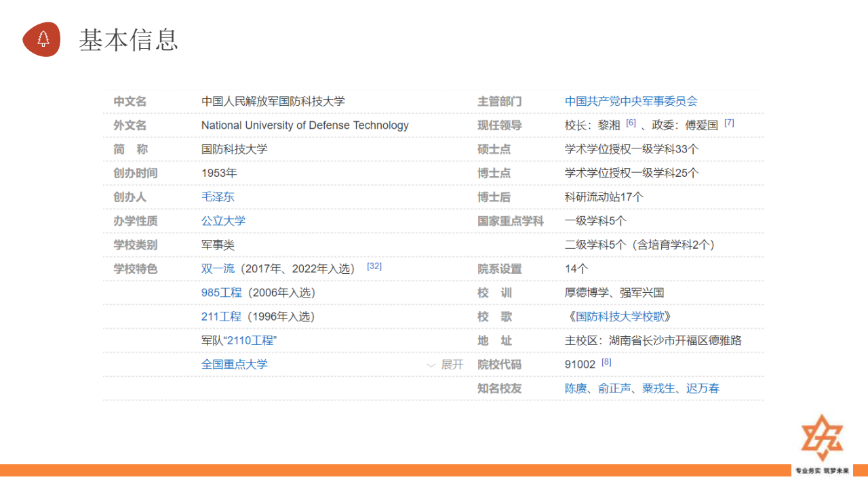Click the 基本信息 slide title
This screenshot has height=488, width=868.
click(x=129, y=40)
